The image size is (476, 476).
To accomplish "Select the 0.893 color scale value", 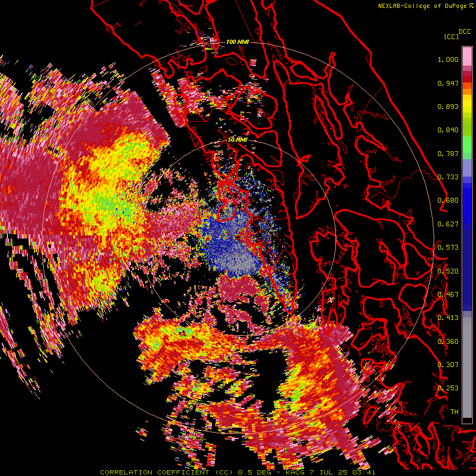I will click(448, 106).
